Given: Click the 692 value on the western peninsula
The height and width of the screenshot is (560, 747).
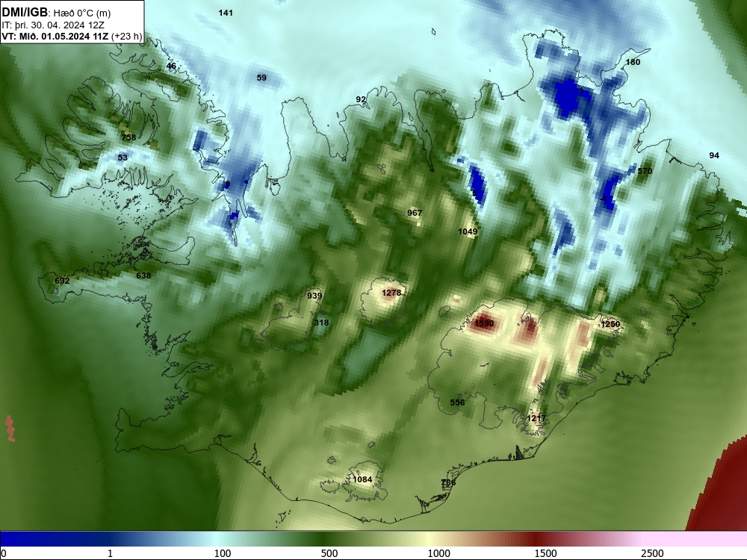Looking at the screenshot, I should (x=62, y=281).
